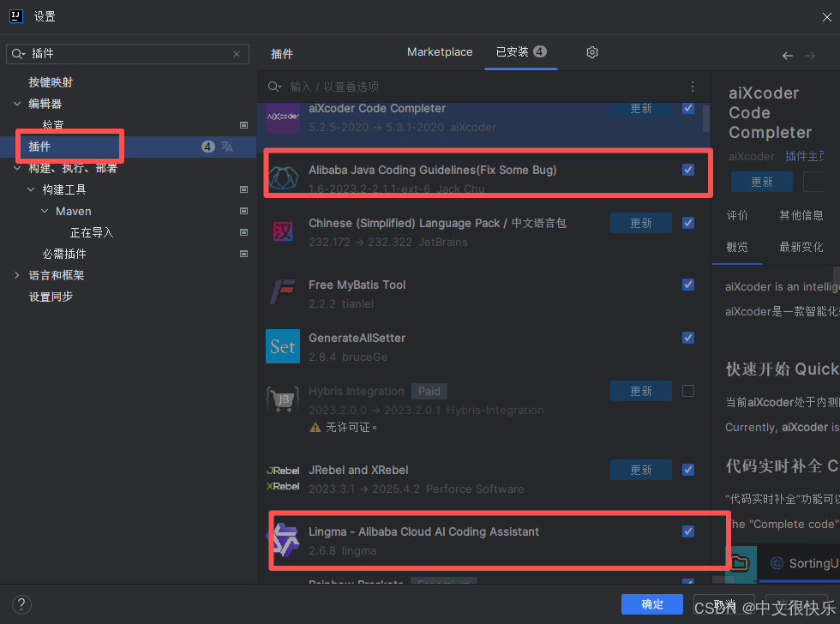Select the 已安装 tab
Image resolution: width=840 pixels, height=624 pixels.
click(x=521, y=52)
